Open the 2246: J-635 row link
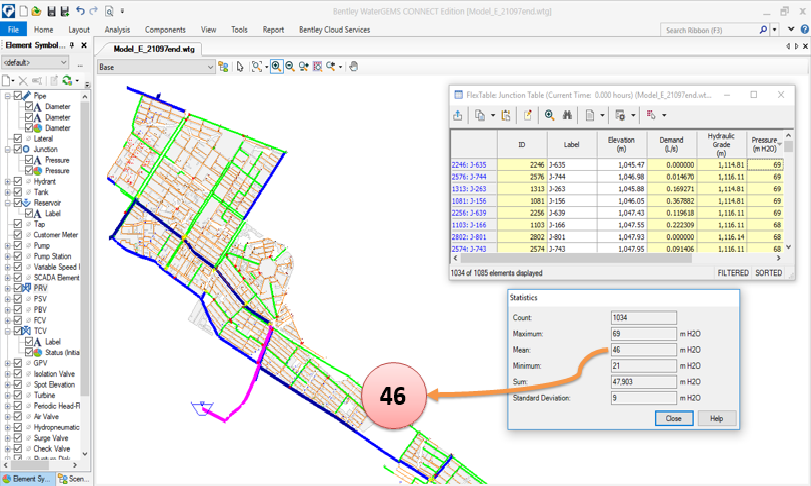This screenshot has height=486, width=811. point(469,165)
